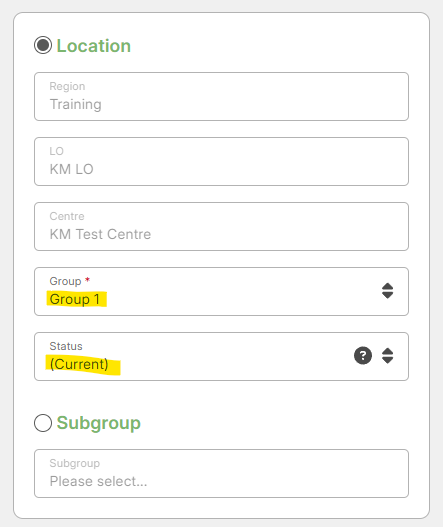Screen dimensions: 443x527
Task: Select the Subgroup radio button
Action: (x=43, y=423)
